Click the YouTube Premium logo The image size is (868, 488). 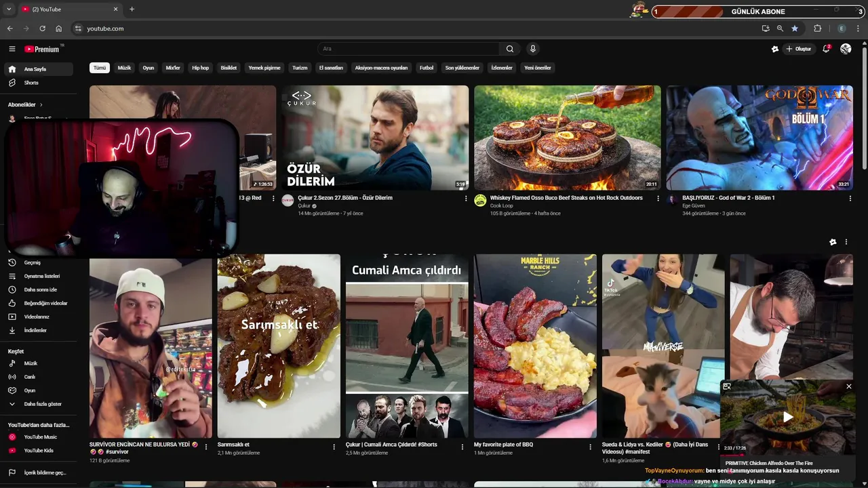click(43, 49)
